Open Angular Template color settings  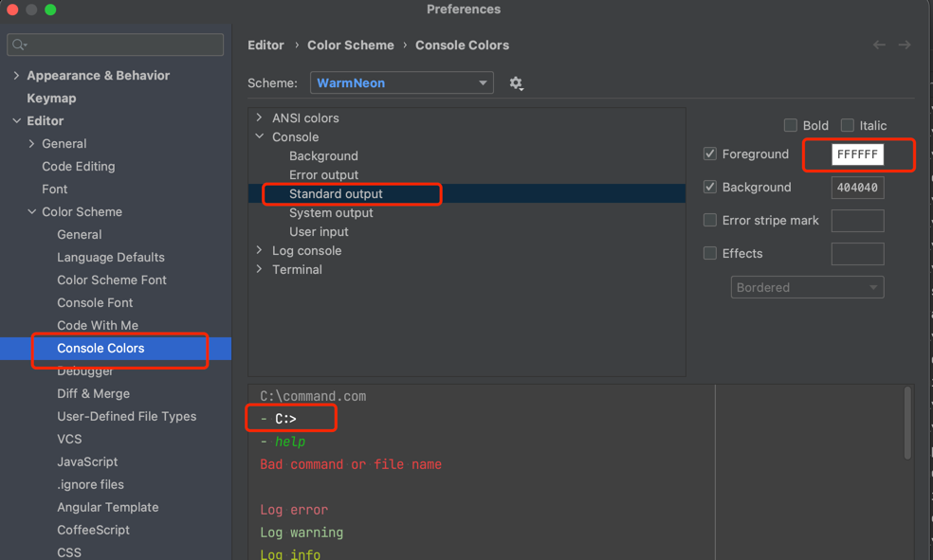[108, 508]
